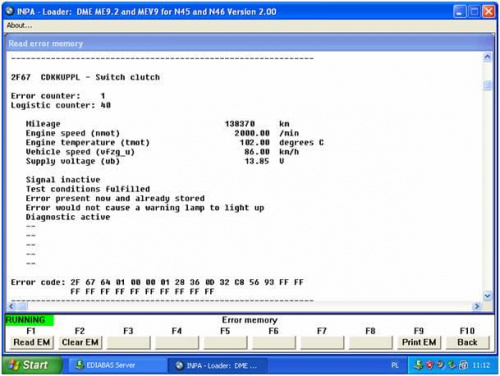
Task: Click horizontal scrollbar left arrow
Action: point(12,306)
